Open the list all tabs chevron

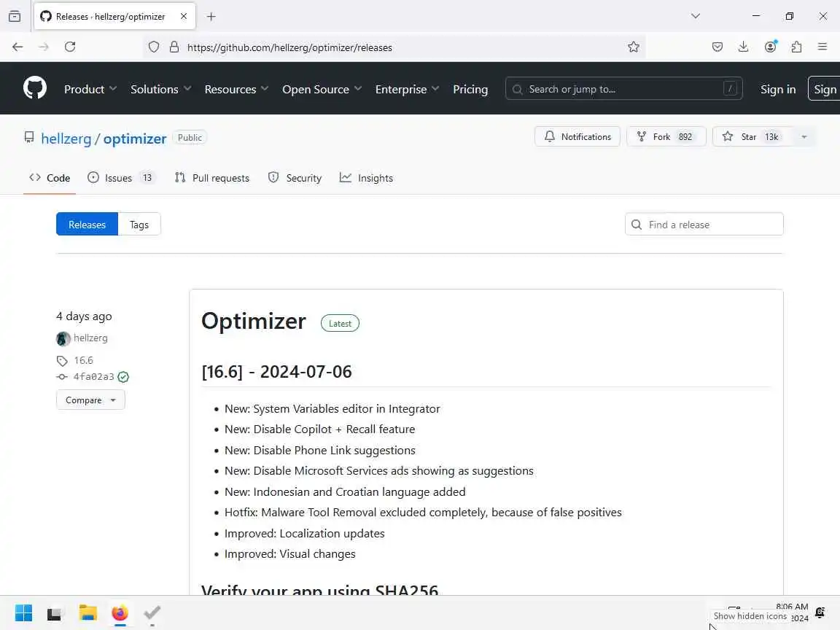click(x=696, y=16)
